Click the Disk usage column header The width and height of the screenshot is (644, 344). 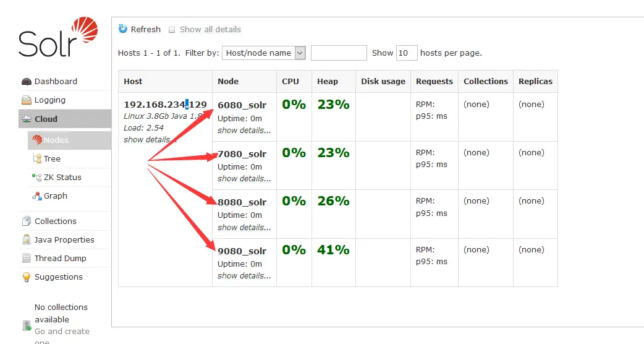click(x=383, y=82)
